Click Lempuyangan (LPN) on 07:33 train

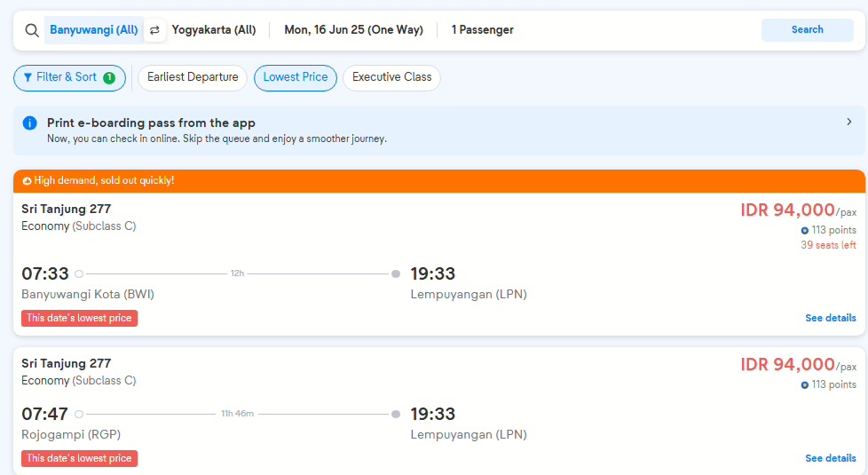(x=469, y=294)
